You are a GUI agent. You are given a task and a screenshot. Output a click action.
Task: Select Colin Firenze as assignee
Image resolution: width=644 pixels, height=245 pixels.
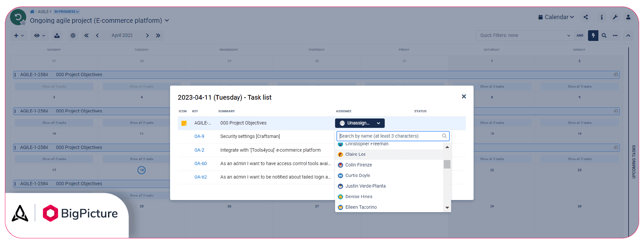click(389, 165)
